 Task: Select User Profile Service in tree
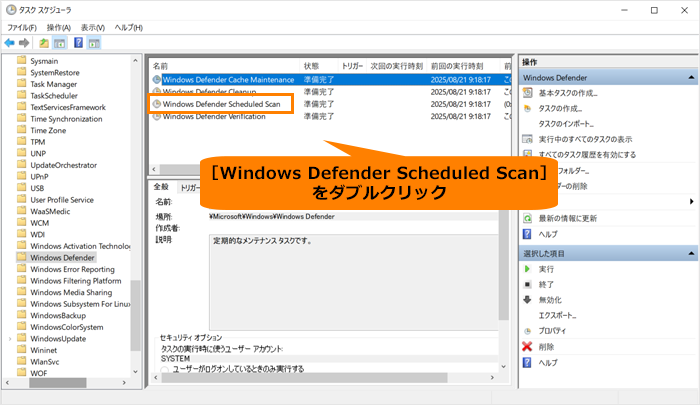(x=62, y=200)
